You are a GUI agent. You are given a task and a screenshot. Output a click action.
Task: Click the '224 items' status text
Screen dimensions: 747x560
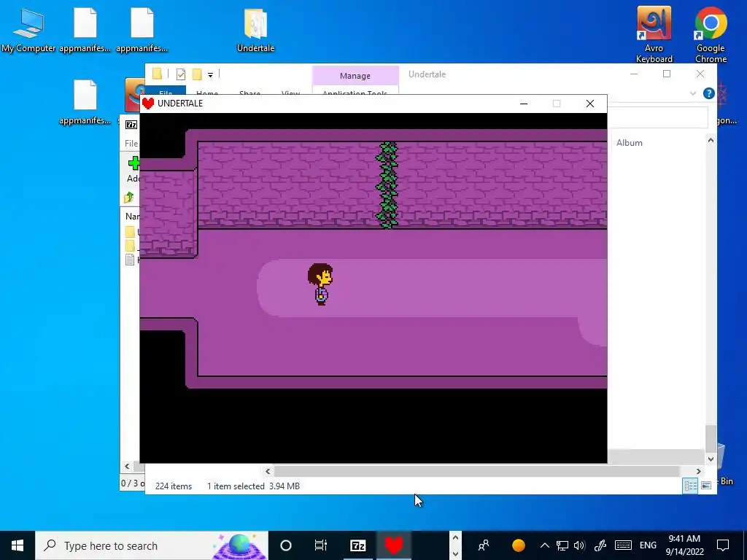174,486
